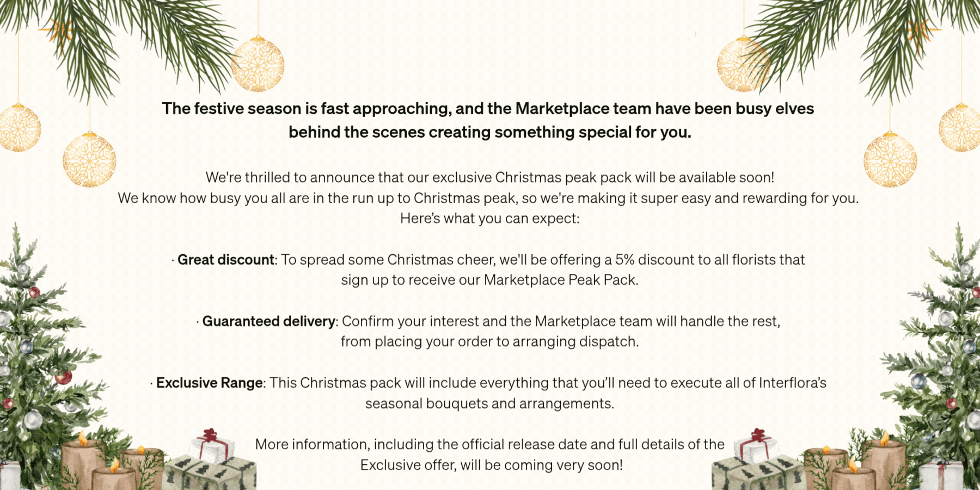Screen dimensions: 980x490
Task: Click the gold bauble at the far right edge
Action: click(960, 128)
